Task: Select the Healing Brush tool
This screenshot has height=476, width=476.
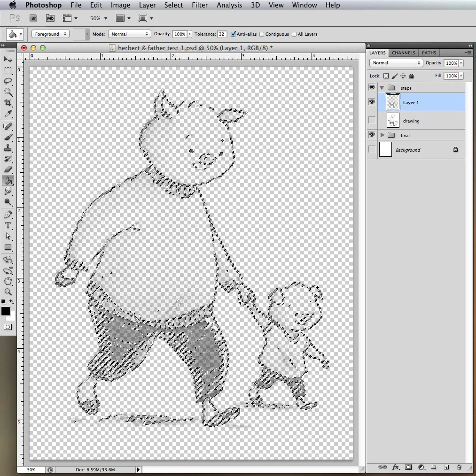Action: point(8,126)
